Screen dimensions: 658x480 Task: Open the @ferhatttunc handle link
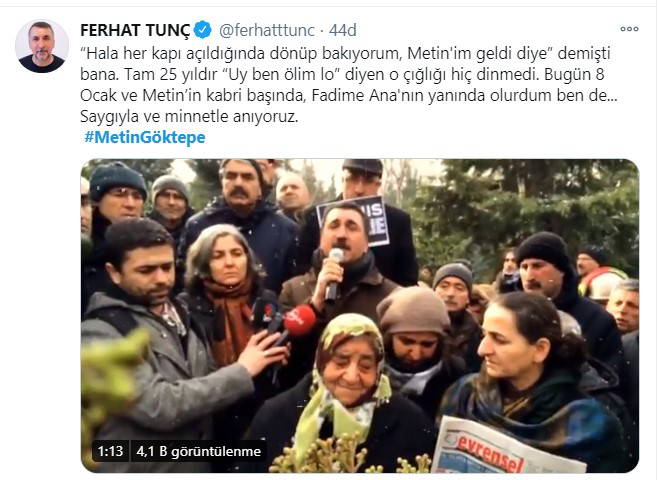(x=267, y=30)
